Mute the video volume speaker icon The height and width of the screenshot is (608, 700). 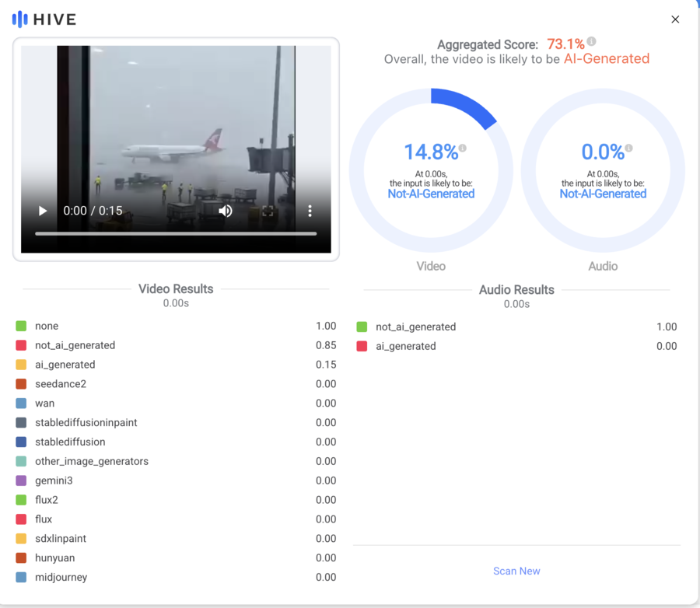[x=226, y=211]
